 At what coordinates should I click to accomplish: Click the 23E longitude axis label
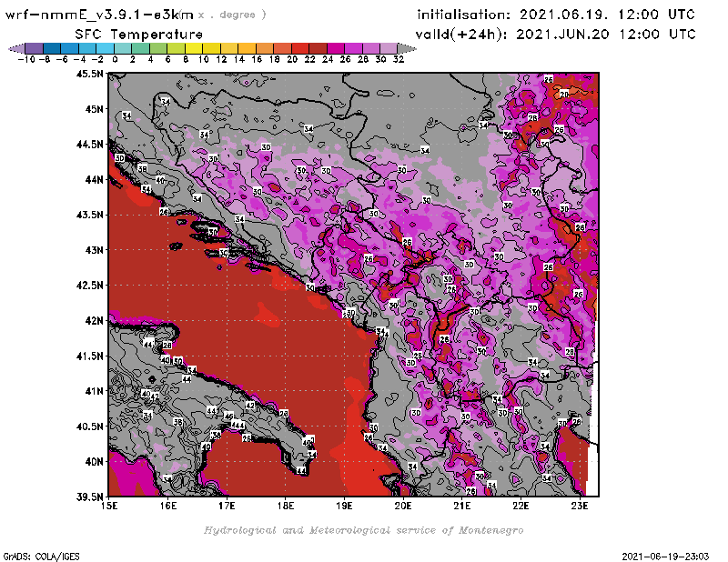coord(579,506)
